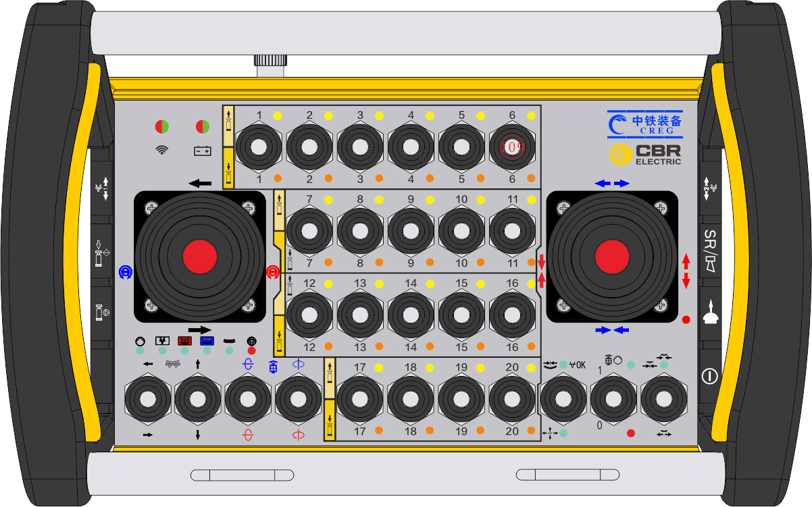Click the blue rotation icon left of joystick
The height and width of the screenshot is (507, 812).
(124, 271)
